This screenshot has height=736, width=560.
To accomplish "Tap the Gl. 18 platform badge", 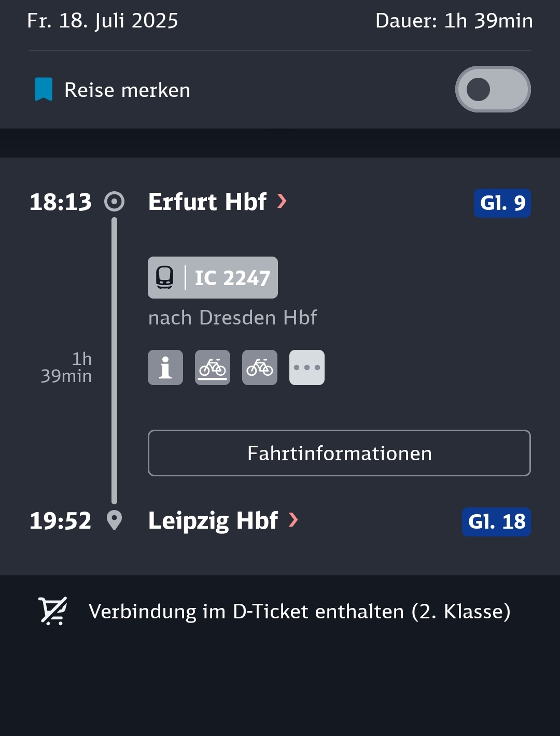I will [x=496, y=521].
